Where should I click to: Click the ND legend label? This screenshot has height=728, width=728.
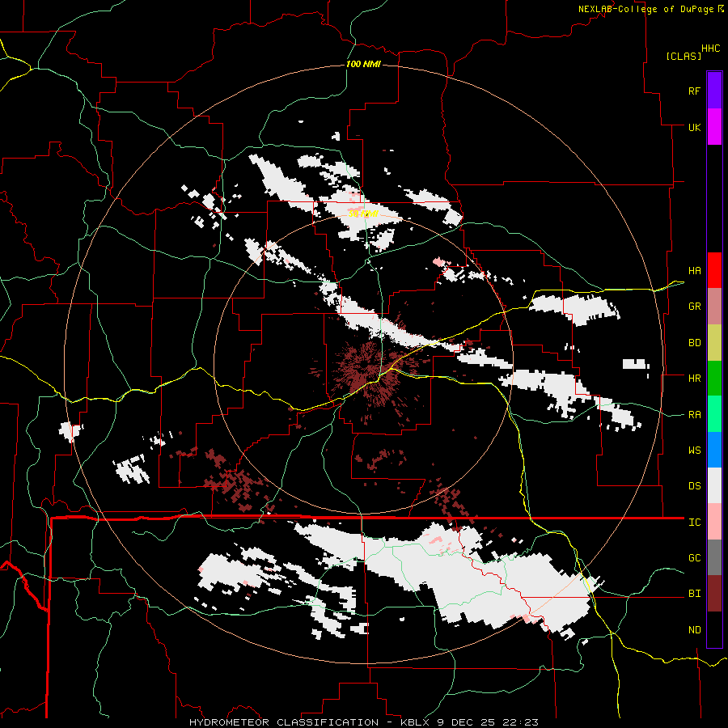pos(694,630)
